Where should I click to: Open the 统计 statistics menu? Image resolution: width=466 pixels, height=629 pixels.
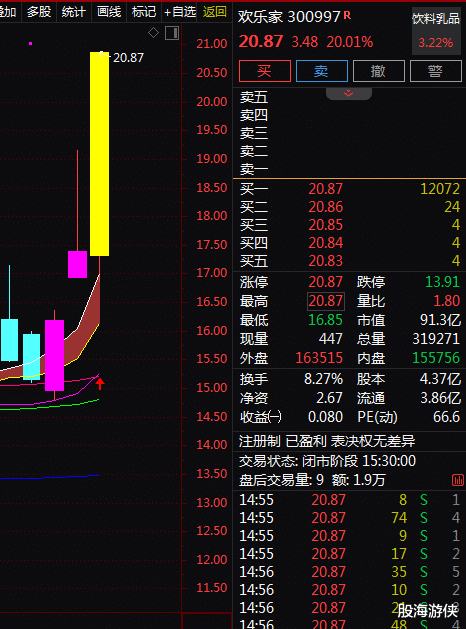(x=74, y=12)
